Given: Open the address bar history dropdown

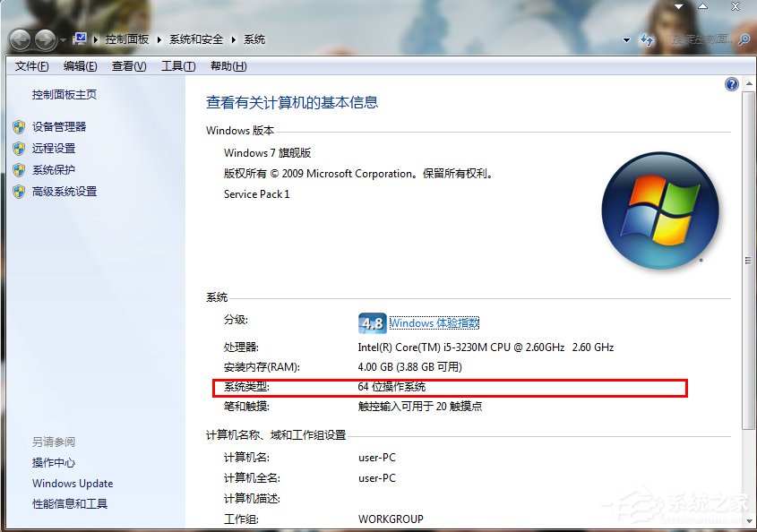Looking at the screenshot, I should pos(624,39).
